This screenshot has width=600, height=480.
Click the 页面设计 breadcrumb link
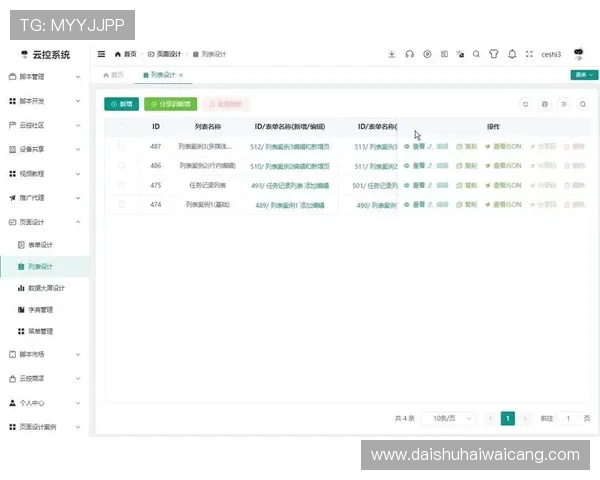click(165, 54)
